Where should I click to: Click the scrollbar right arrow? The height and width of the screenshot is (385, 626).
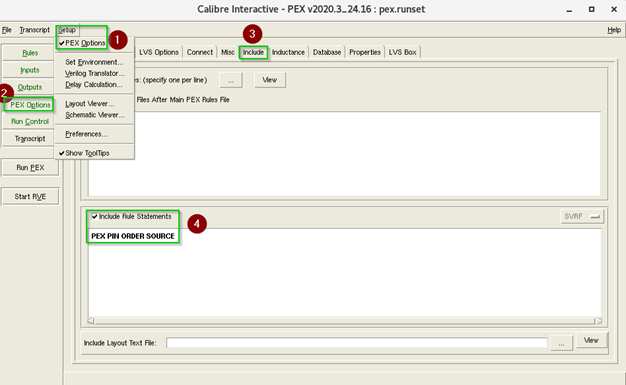click(598, 321)
